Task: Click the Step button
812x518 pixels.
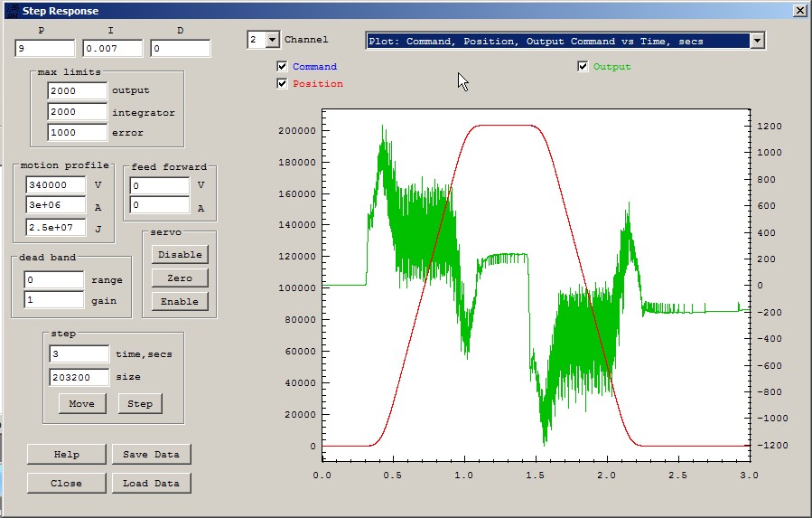Action: point(140,403)
